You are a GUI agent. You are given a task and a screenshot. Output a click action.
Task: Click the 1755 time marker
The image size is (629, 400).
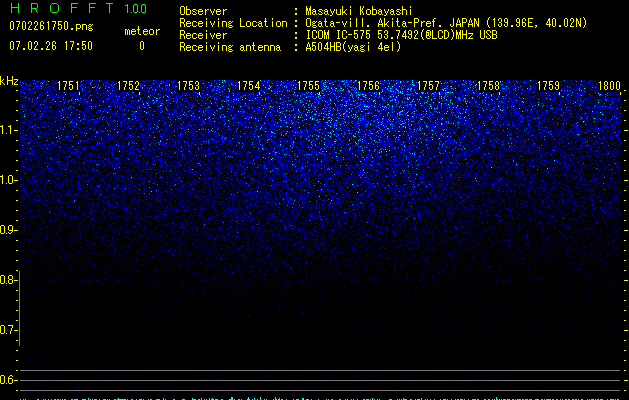[308, 86]
